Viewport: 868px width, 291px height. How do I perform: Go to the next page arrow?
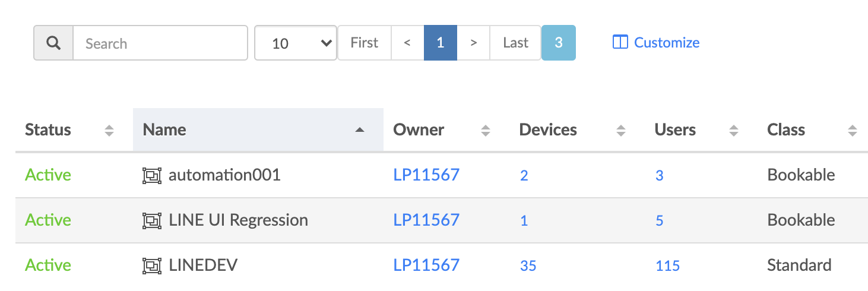[473, 43]
